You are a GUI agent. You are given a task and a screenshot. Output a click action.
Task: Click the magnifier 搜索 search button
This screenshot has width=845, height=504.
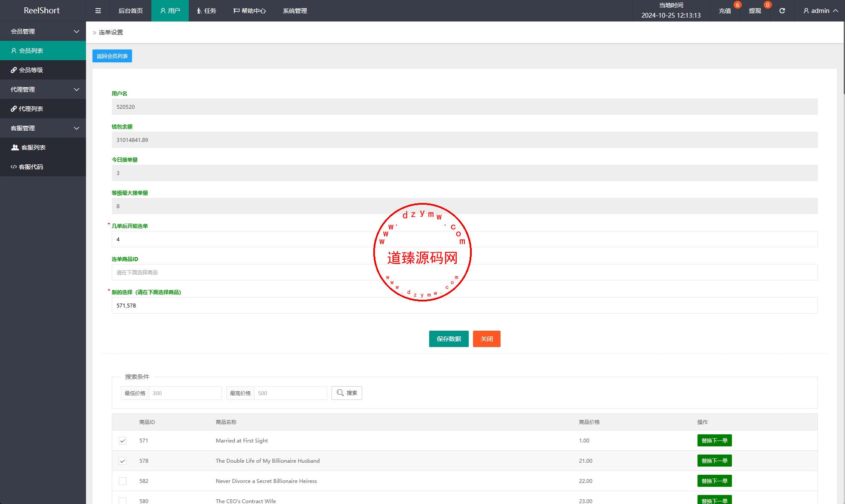(347, 393)
